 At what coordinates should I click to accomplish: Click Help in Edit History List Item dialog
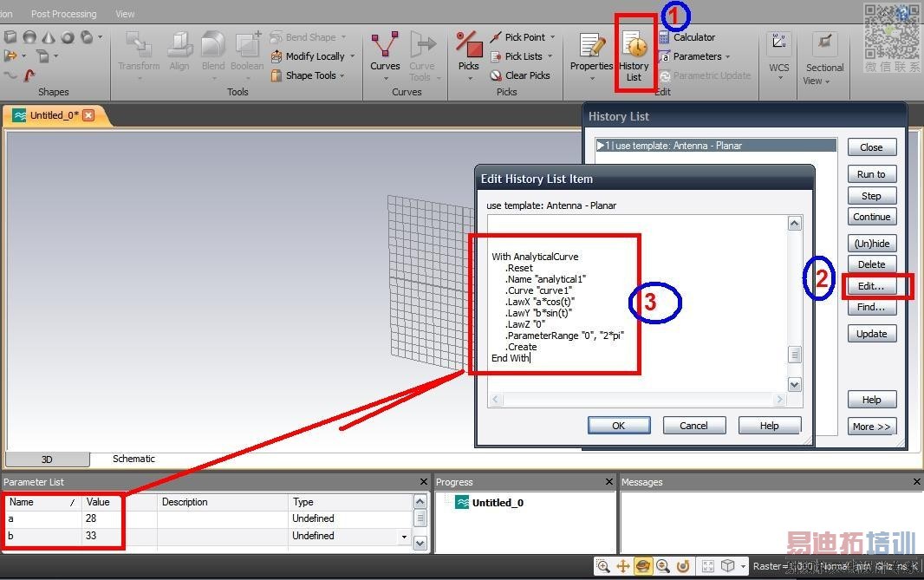(x=770, y=426)
